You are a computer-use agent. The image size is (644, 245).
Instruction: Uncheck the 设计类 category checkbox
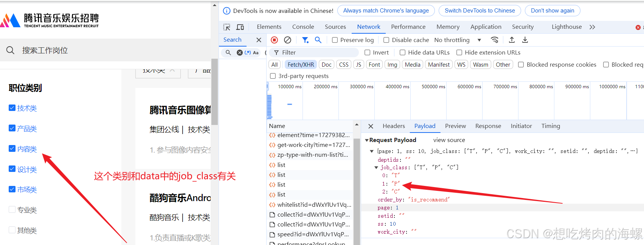(x=12, y=169)
